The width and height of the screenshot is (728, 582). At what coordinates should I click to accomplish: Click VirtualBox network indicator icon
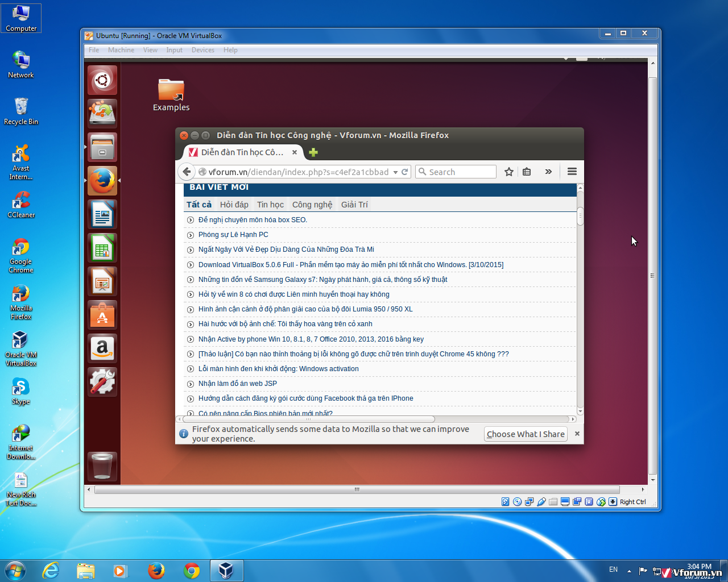(529, 502)
